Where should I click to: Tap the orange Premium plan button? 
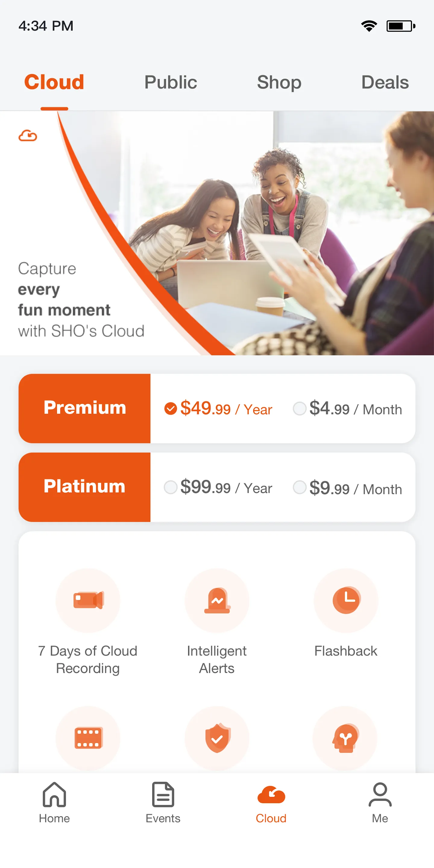click(x=85, y=408)
